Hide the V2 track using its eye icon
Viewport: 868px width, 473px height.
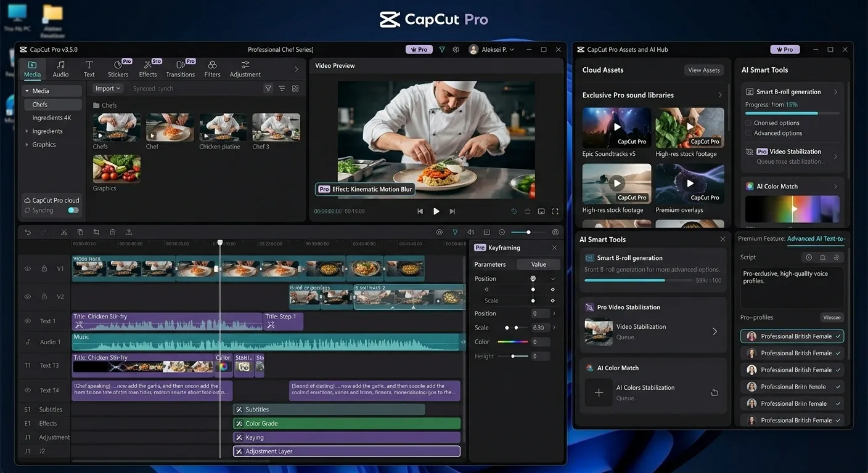tap(28, 297)
